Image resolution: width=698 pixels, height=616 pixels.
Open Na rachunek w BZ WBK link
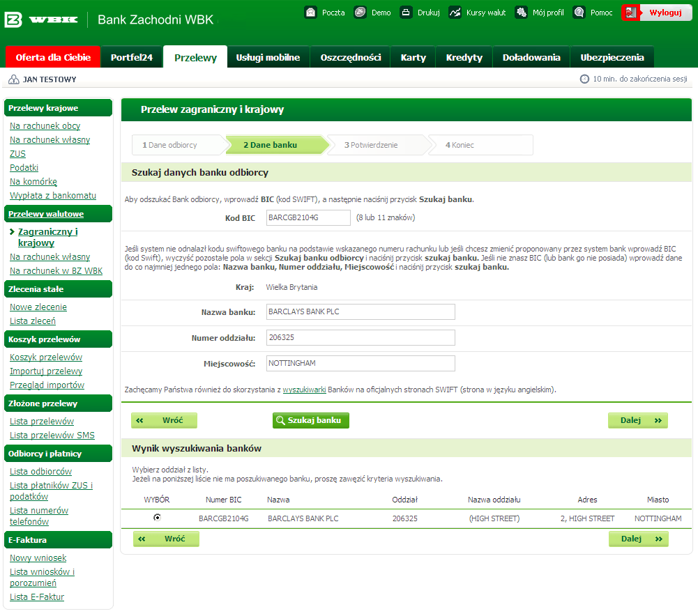(x=56, y=271)
